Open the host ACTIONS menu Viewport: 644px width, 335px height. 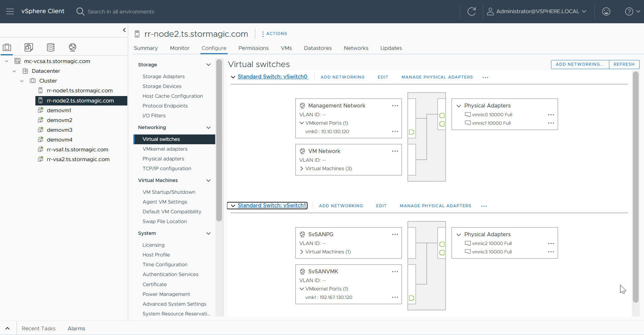tap(275, 34)
